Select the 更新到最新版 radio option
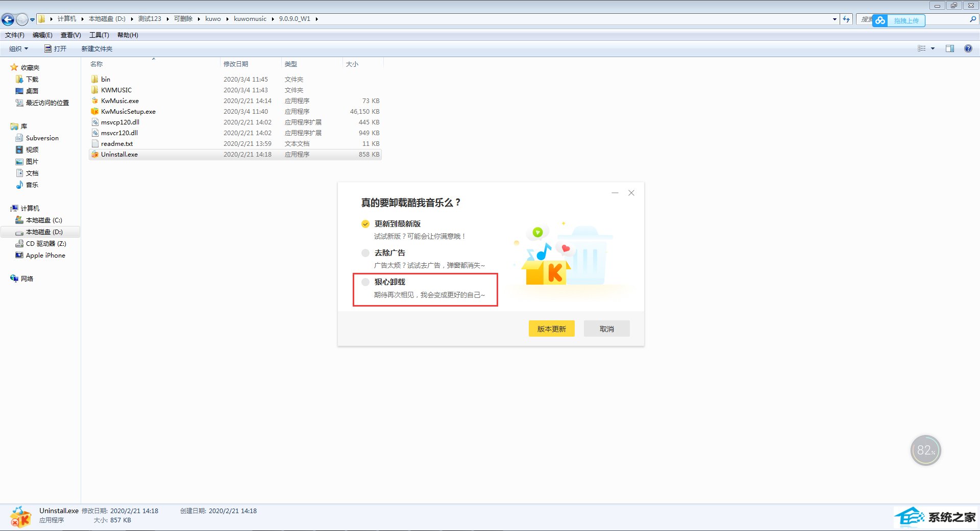Image resolution: width=980 pixels, height=531 pixels. 365,224
